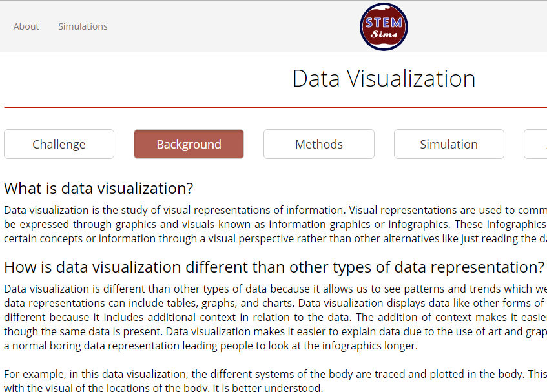Open the About page link

click(x=26, y=26)
